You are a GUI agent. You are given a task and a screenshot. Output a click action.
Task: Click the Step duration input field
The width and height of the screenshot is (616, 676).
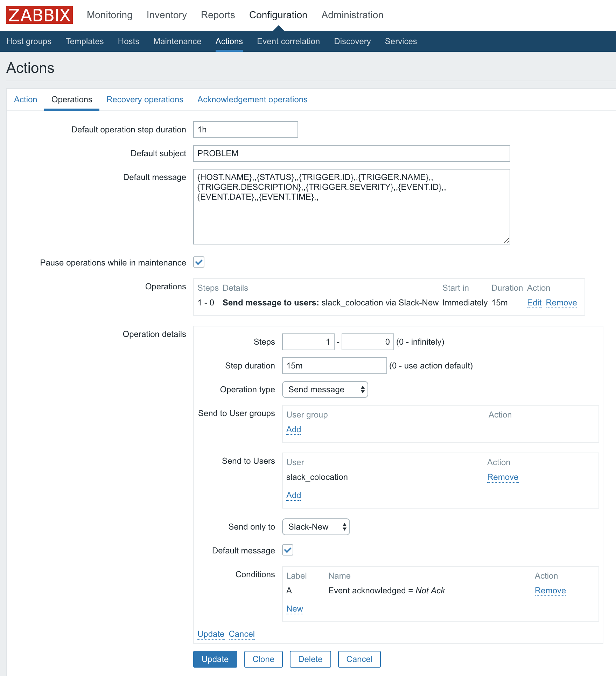334,366
